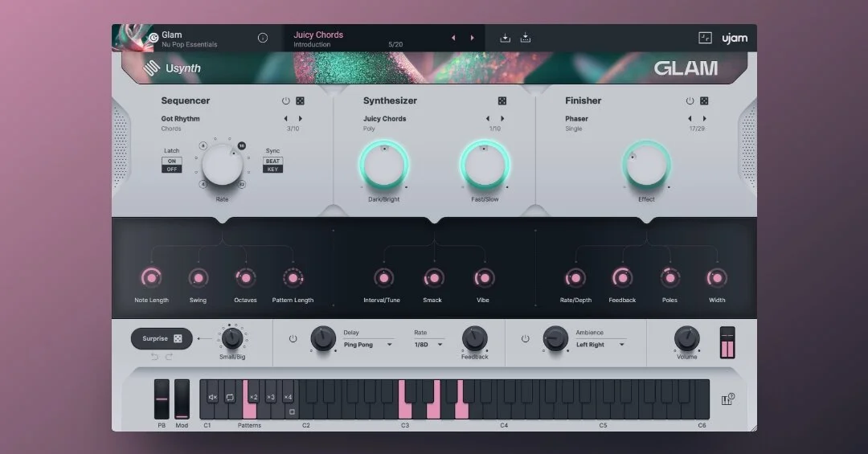Randomize the Sequencer with its dice icon
The image size is (868, 454).
[300, 100]
